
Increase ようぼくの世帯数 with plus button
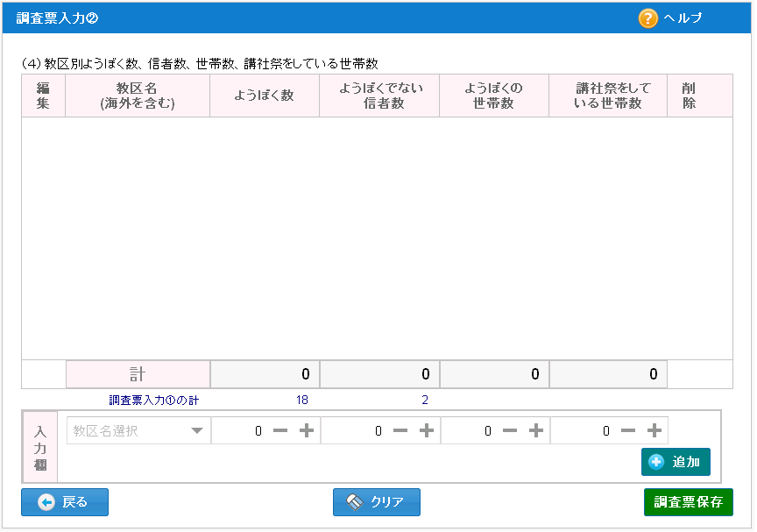coord(537,432)
